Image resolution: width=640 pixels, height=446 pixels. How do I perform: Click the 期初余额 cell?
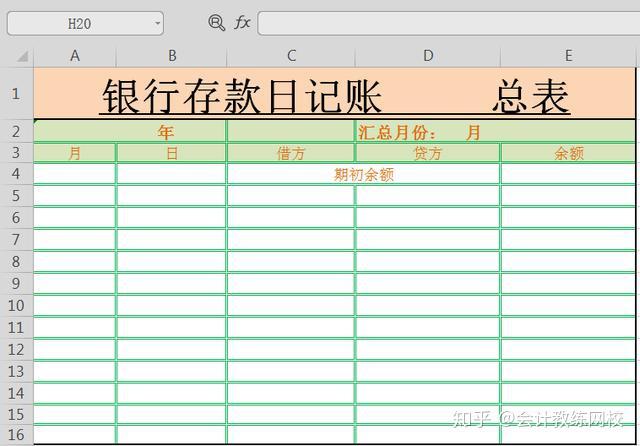tap(364, 174)
